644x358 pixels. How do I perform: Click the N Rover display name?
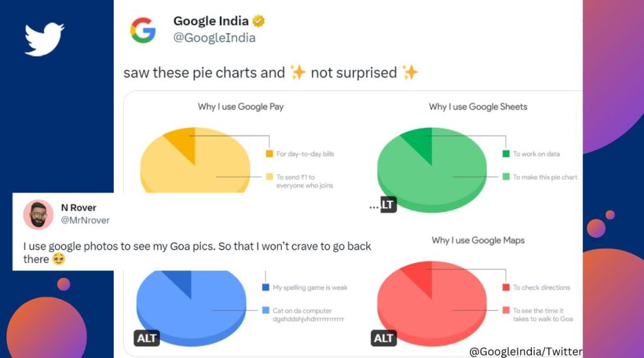[79, 208]
